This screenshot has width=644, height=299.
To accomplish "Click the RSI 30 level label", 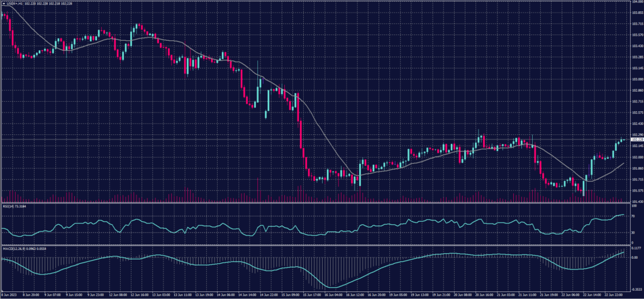I will pos(633,232).
